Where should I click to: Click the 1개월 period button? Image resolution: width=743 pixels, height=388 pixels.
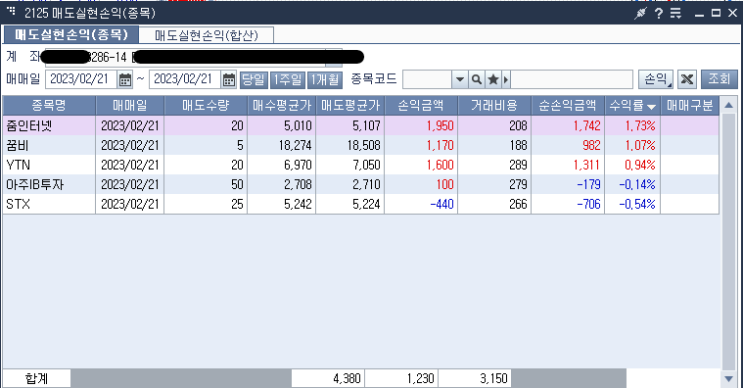click(325, 79)
